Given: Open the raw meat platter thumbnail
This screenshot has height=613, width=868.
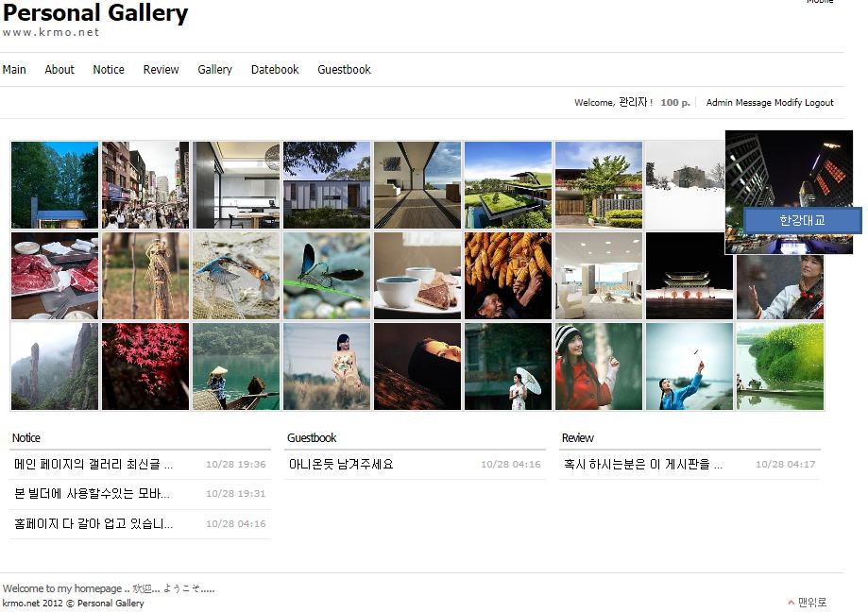Looking at the screenshot, I should [x=55, y=276].
